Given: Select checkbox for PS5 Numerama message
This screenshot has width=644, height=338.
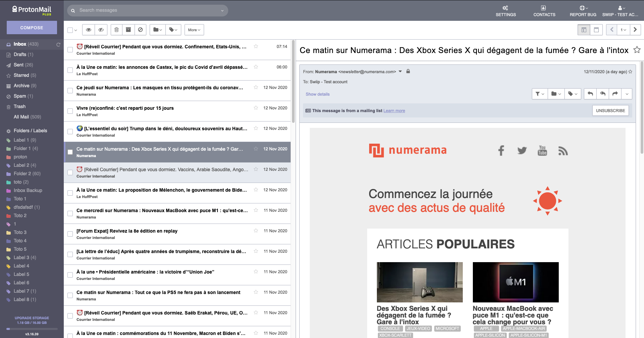Looking at the screenshot, I should pyautogui.click(x=70, y=295).
